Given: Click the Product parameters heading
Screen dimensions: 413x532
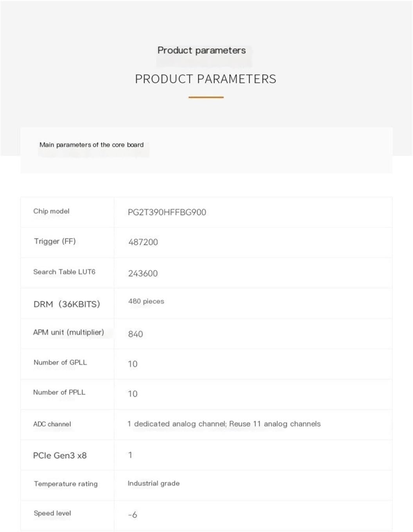Looking at the screenshot, I should coord(201,50).
